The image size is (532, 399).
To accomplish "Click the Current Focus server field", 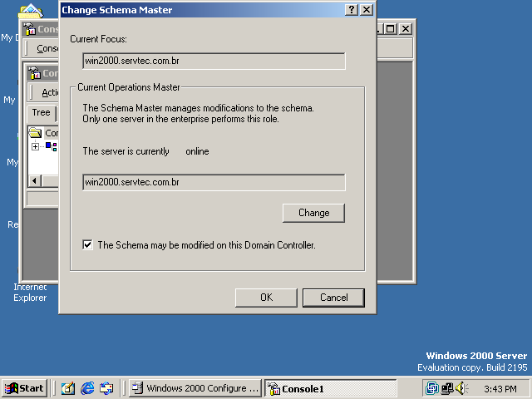I will 214,61.
